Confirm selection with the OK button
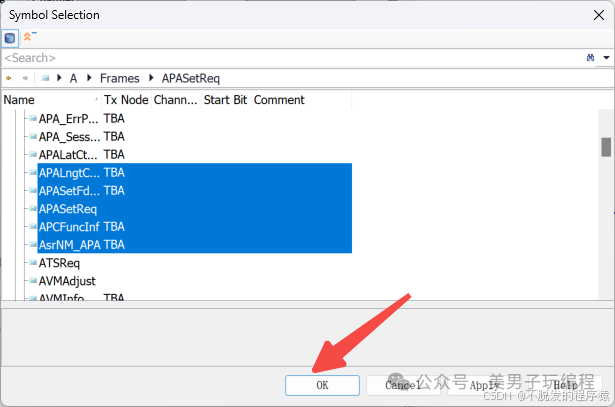 (322, 385)
